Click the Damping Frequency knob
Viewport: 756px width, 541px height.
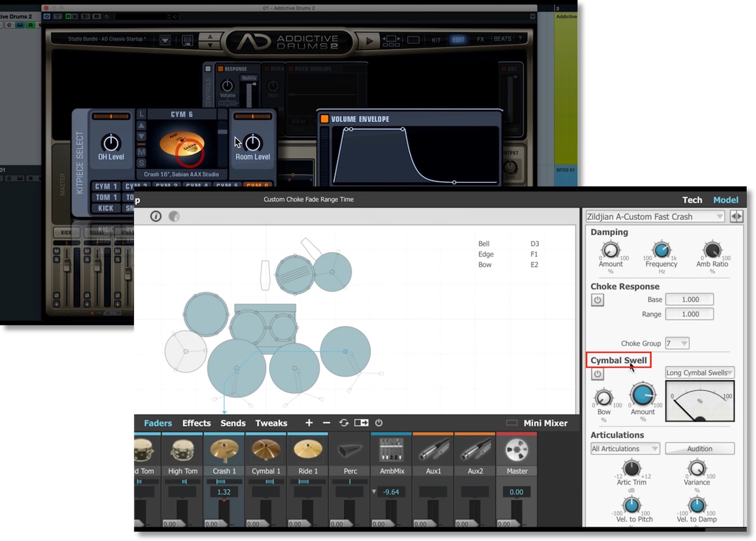[x=661, y=250]
